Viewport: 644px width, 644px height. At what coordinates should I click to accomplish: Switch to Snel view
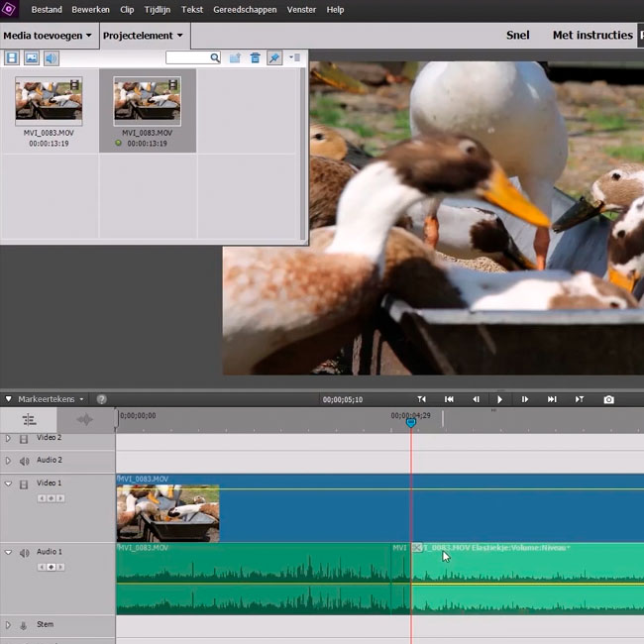tap(517, 36)
